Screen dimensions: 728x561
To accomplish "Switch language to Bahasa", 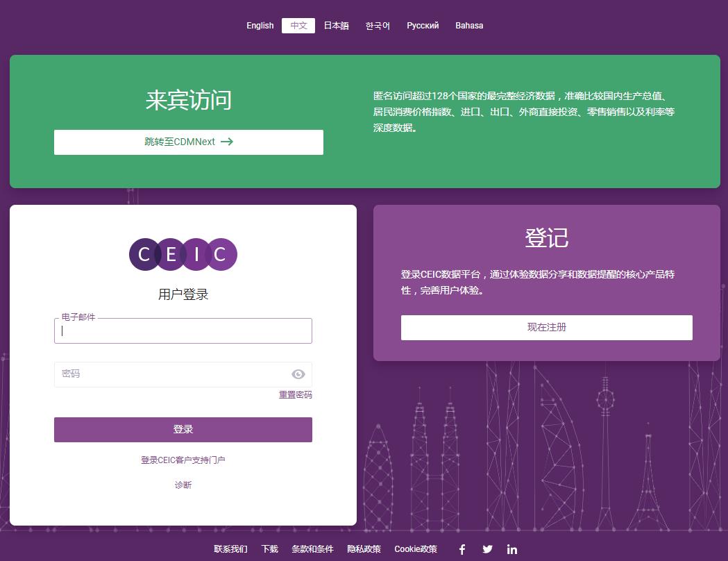I will (x=469, y=26).
